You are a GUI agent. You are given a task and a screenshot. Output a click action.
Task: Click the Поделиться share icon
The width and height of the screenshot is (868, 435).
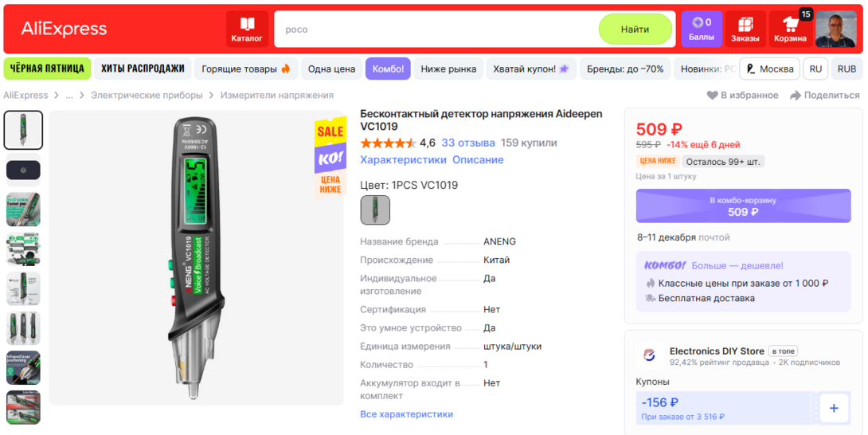coord(824,96)
